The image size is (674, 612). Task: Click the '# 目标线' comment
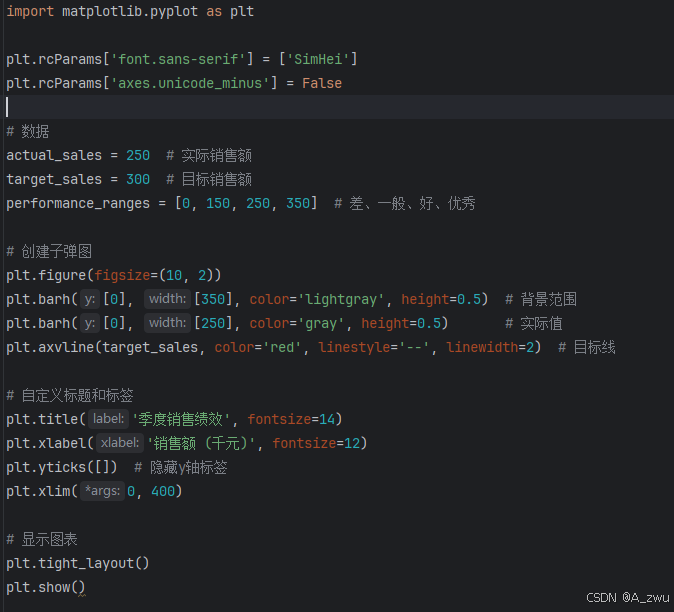click(586, 347)
